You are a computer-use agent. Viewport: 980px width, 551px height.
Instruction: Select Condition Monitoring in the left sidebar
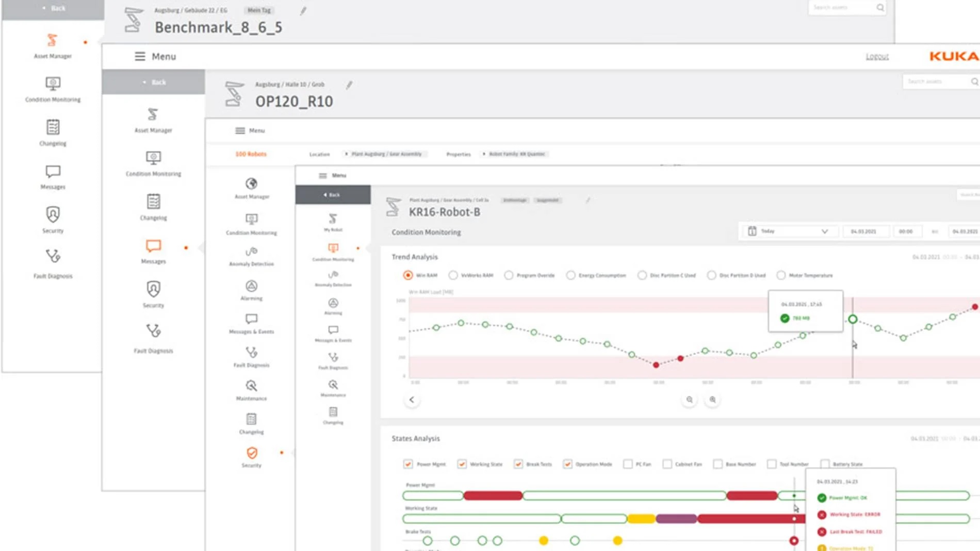coord(251,225)
